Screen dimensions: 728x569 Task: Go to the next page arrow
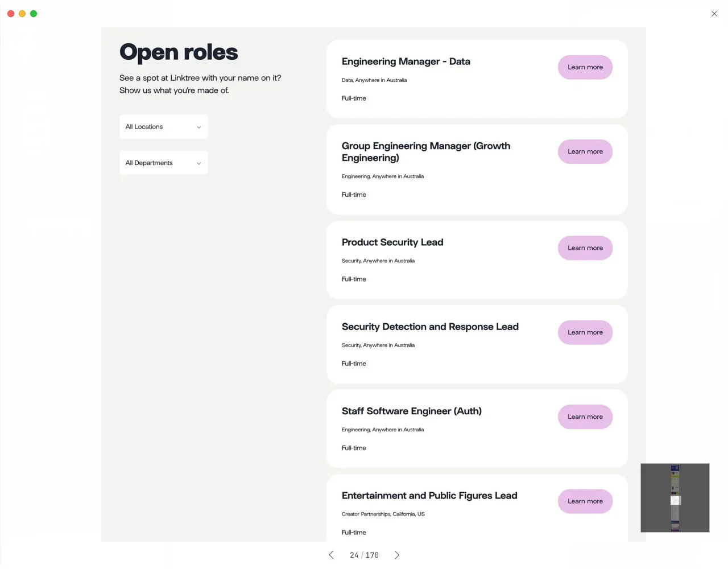click(397, 555)
